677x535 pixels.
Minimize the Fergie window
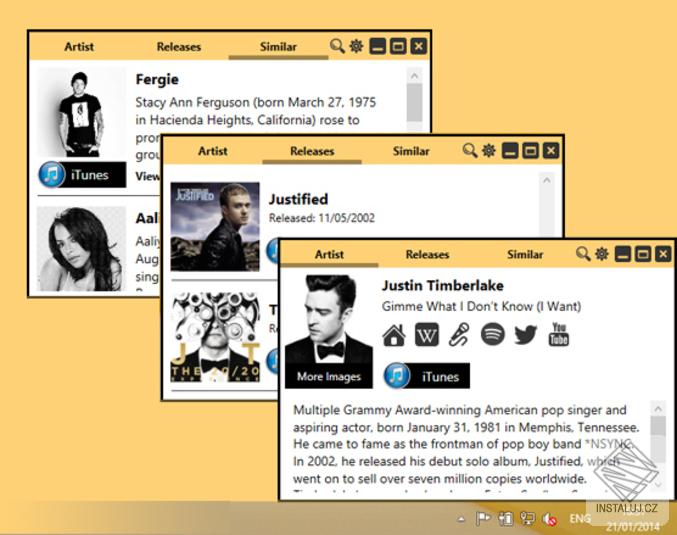(378, 46)
